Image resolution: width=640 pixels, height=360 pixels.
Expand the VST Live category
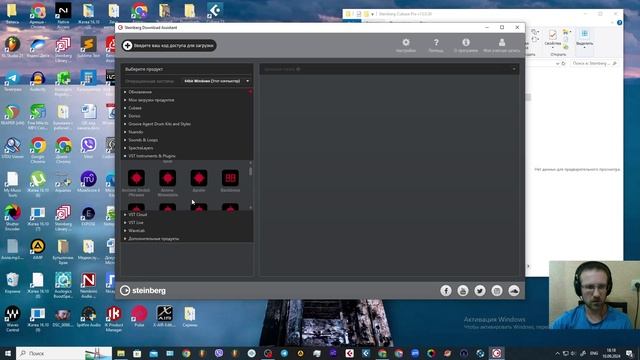point(136,222)
